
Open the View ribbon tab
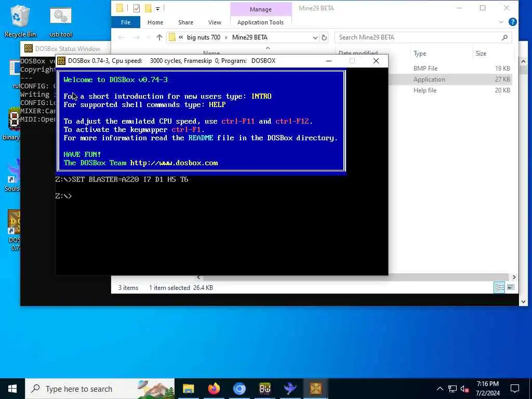click(215, 22)
